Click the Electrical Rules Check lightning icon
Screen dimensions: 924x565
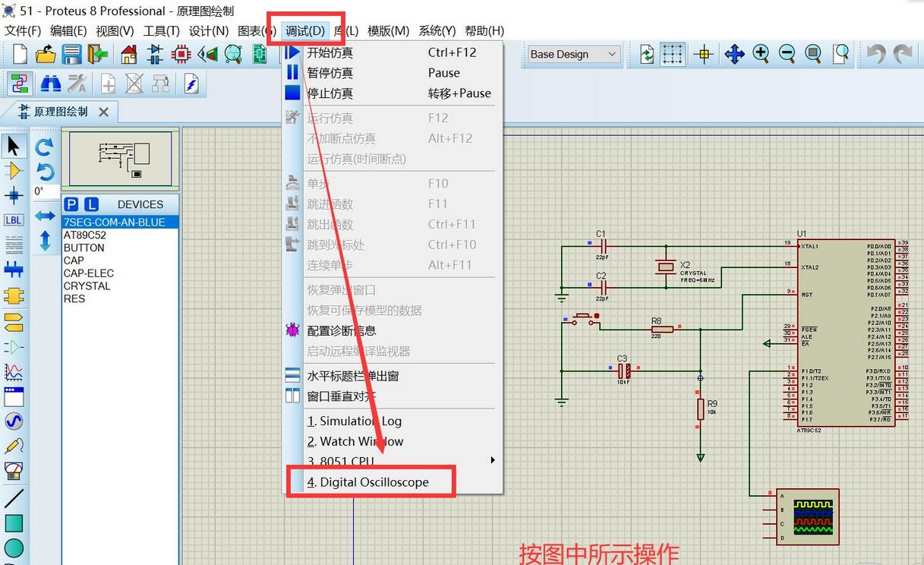tap(191, 84)
